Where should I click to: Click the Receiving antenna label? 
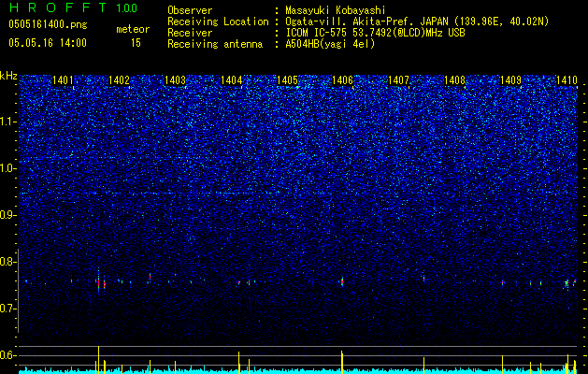[x=215, y=44]
